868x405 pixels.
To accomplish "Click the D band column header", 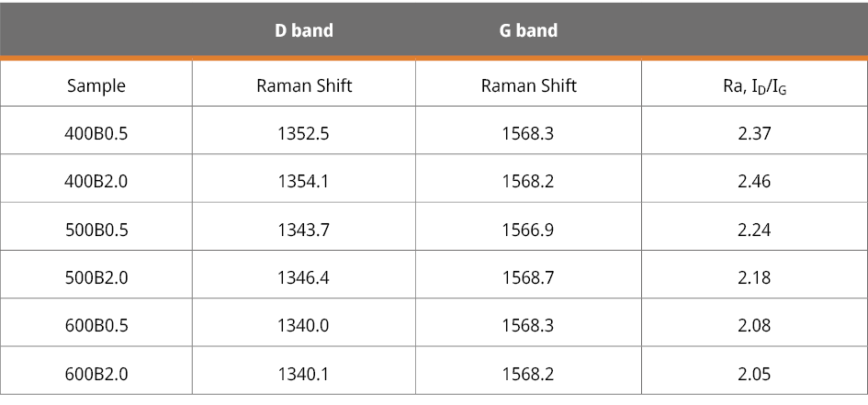I will tap(304, 30).
